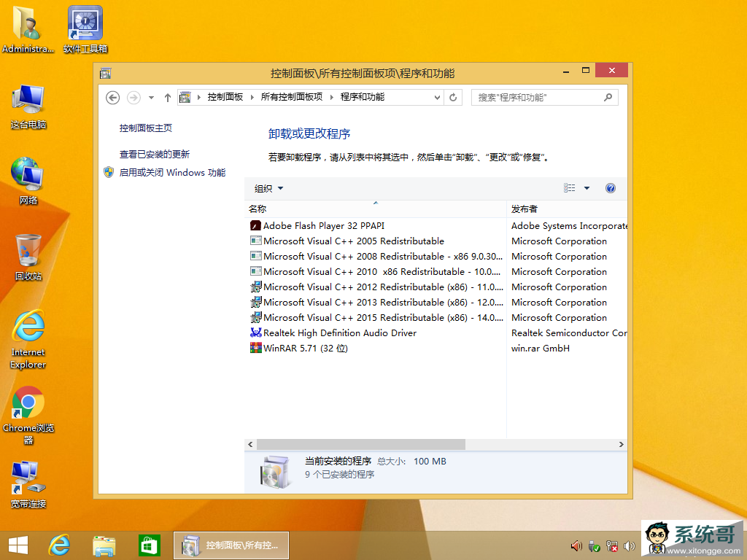Expand the address bar history dropdown
The image size is (747, 560).
coord(437,98)
